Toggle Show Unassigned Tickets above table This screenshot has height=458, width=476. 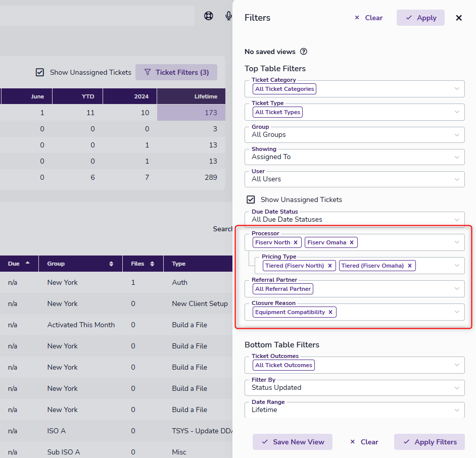40,72
